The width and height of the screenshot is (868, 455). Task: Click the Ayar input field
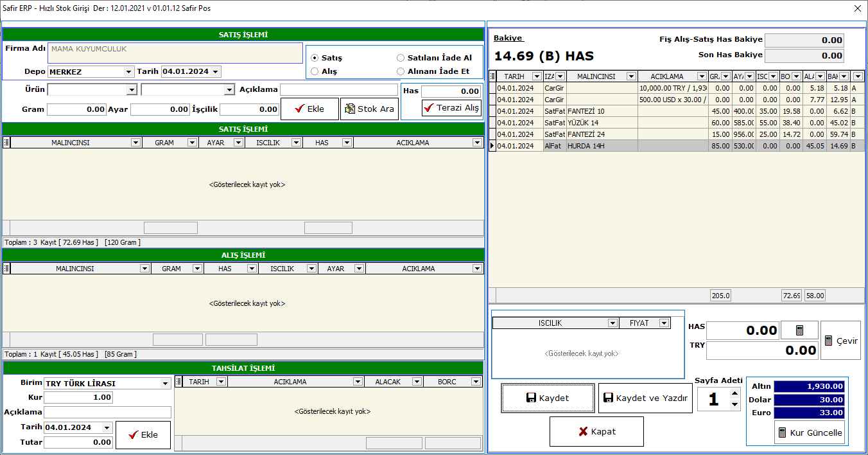[x=160, y=109]
